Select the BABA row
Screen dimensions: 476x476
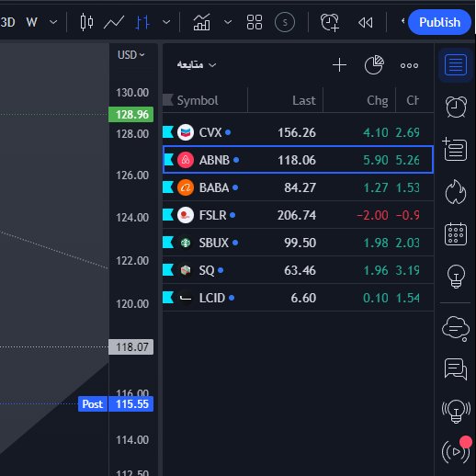298,187
